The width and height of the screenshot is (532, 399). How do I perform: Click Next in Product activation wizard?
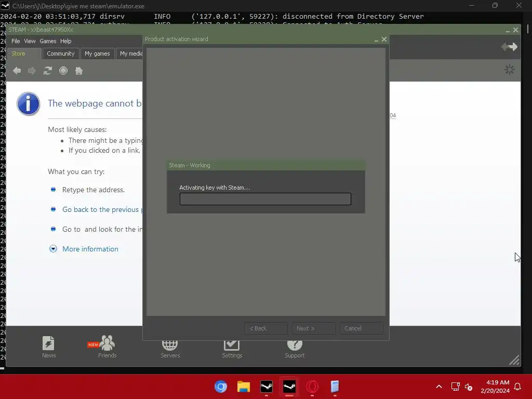click(x=313, y=328)
